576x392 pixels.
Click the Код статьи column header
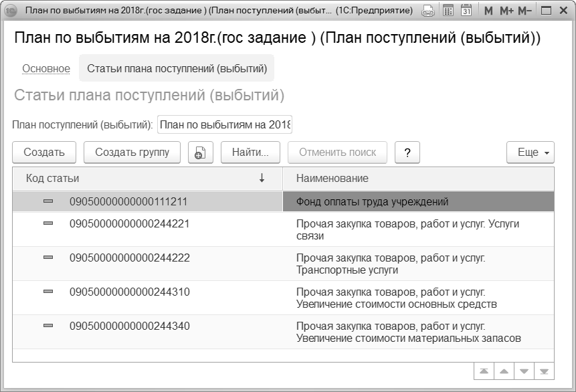click(x=147, y=179)
